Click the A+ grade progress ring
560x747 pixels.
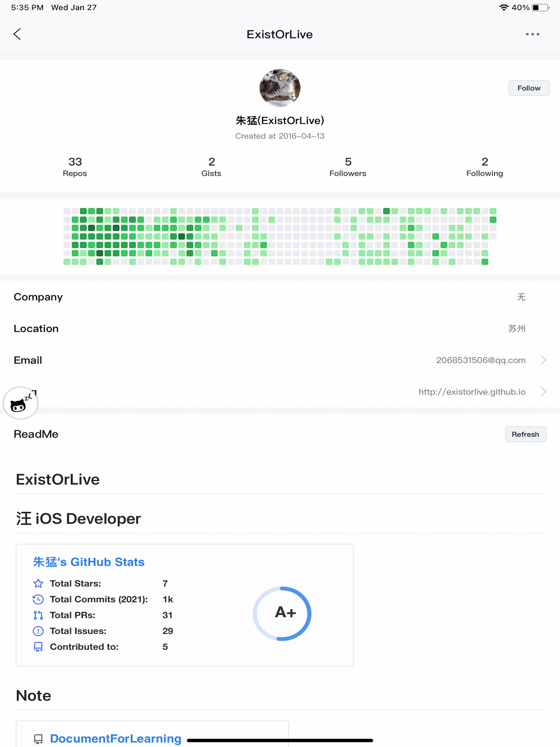click(x=282, y=614)
